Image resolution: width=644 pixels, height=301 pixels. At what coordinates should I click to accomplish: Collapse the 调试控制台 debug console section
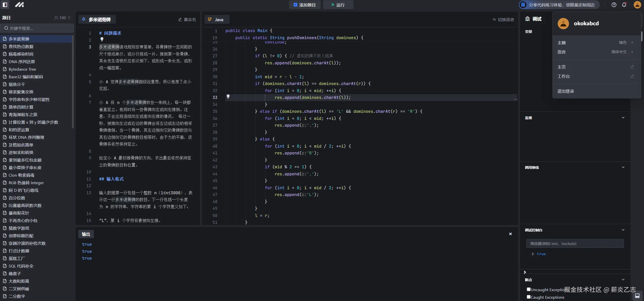(623, 230)
